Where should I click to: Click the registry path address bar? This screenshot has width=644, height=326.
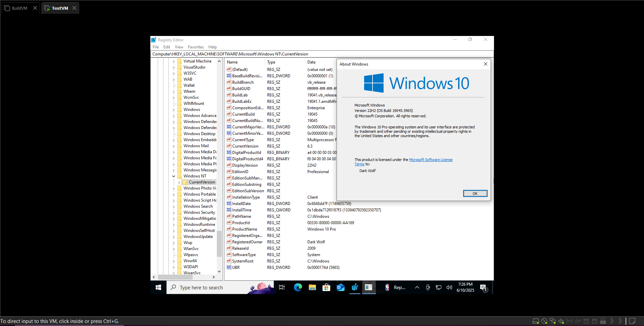(322, 54)
